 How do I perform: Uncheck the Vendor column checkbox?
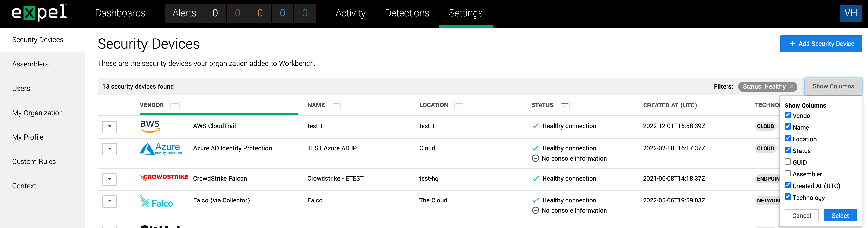pyautogui.click(x=787, y=115)
